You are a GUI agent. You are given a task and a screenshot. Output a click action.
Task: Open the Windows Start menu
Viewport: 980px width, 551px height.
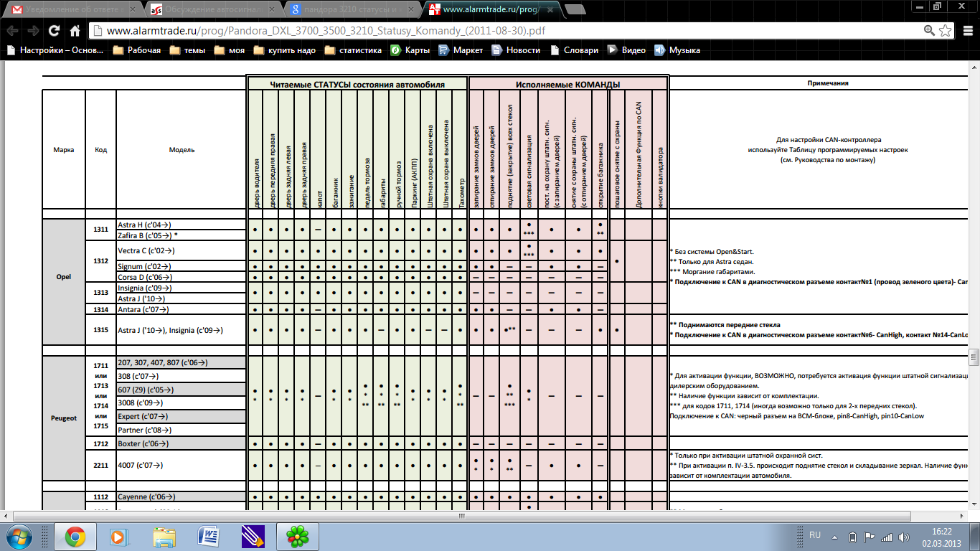point(19,537)
